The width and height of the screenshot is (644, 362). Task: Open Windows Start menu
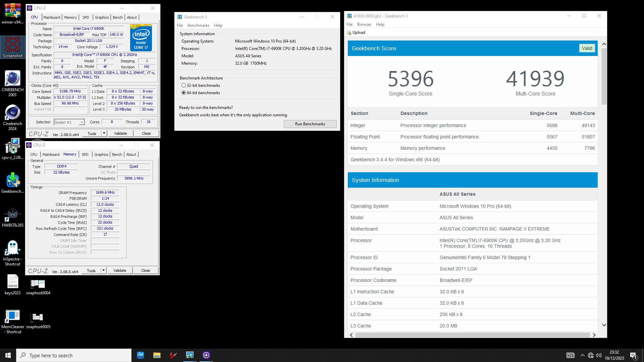tap(8, 355)
